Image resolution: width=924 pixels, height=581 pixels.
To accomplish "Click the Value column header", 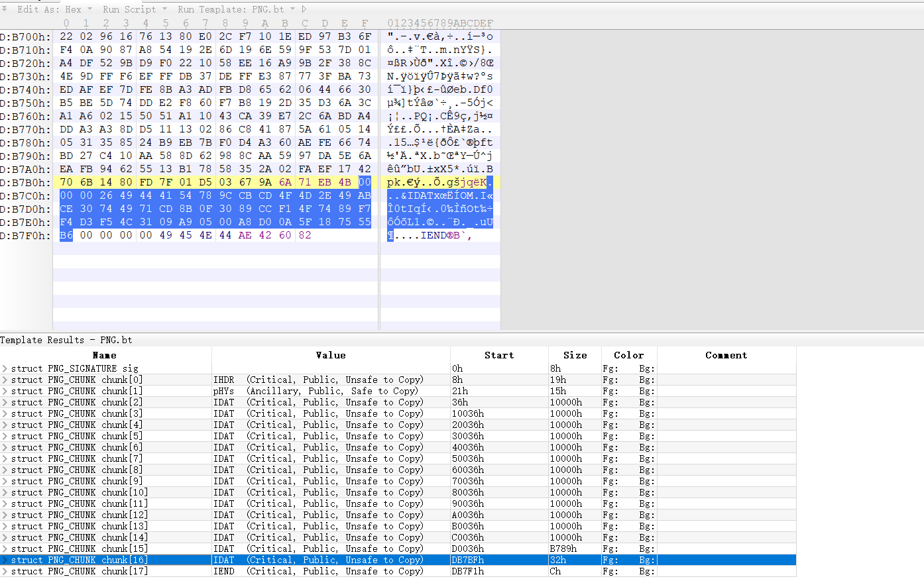I will pyautogui.click(x=331, y=355).
